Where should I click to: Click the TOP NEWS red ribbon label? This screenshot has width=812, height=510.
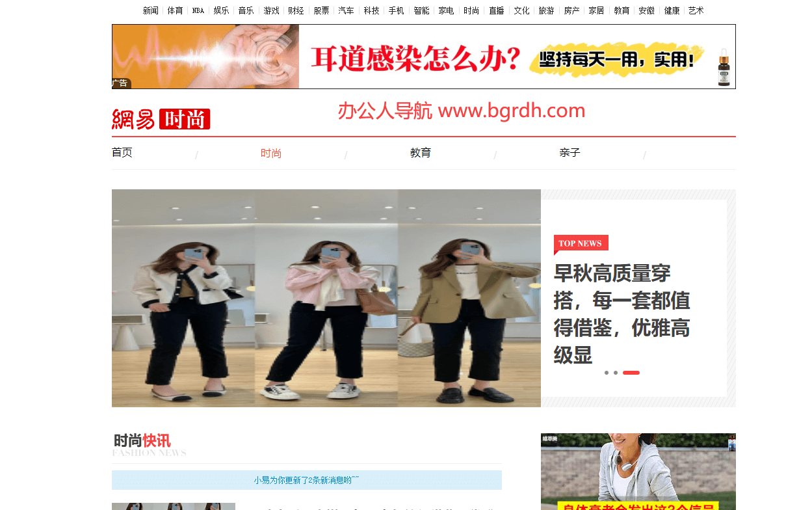click(x=581, y=243)
